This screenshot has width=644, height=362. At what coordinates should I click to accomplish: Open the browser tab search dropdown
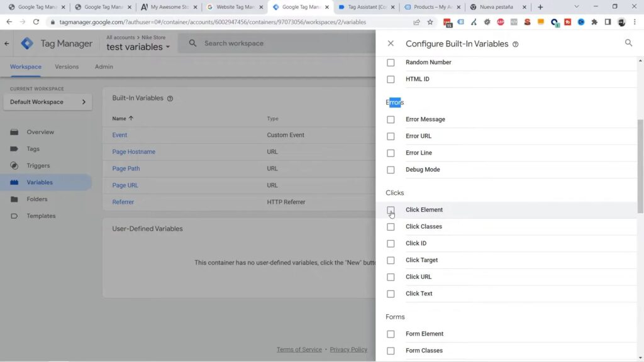click(577, 7)
